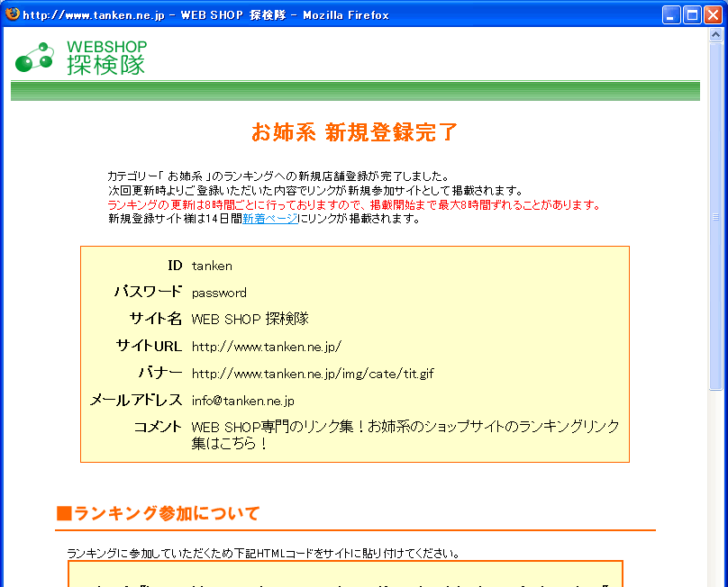The height and width of the screenshot is (587, 728).
Task: Click the vertical scrollbar thumb
Action: 716,216
